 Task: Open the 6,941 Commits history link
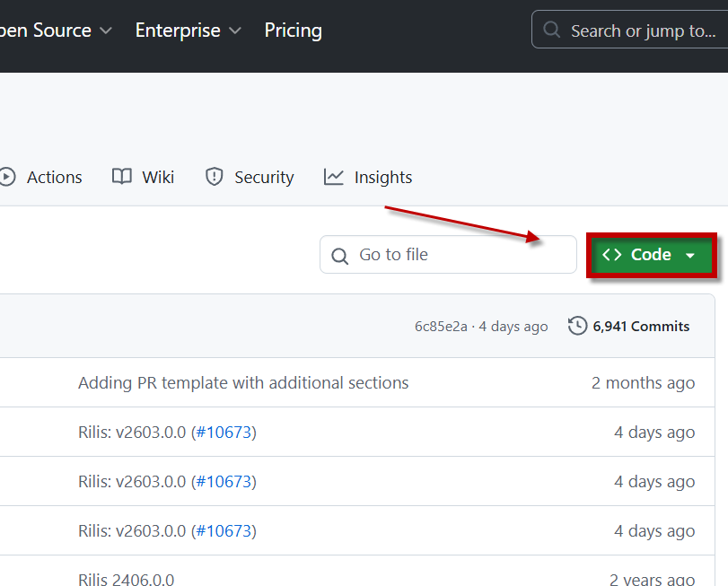tap(640, 326)
